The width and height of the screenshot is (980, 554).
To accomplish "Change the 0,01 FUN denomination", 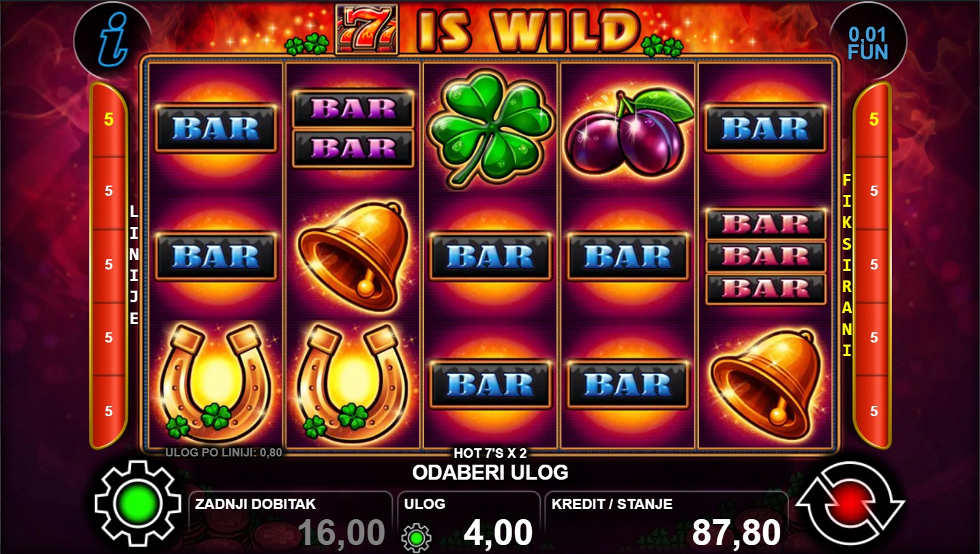I will pos(868,41).
